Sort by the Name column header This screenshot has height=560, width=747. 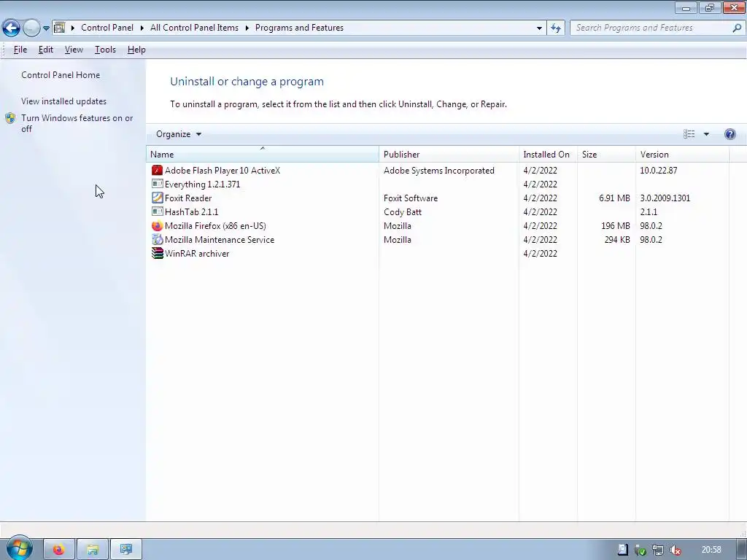tap(263, 155)
